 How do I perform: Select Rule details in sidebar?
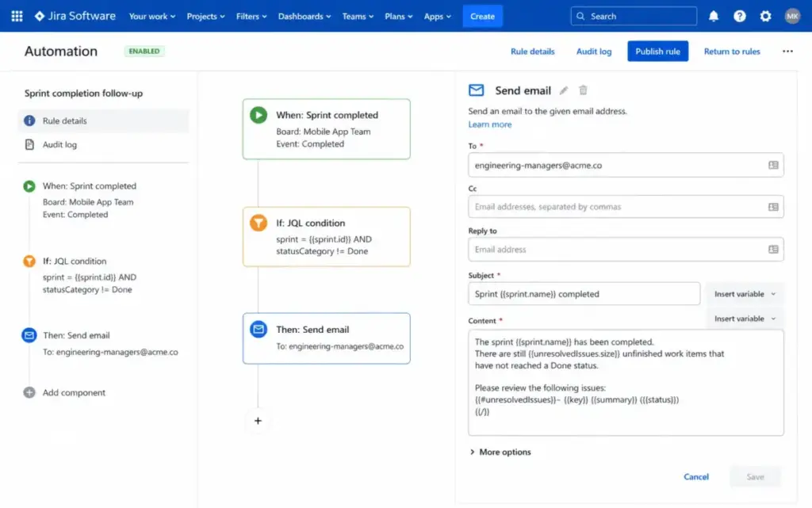(104, 120)
